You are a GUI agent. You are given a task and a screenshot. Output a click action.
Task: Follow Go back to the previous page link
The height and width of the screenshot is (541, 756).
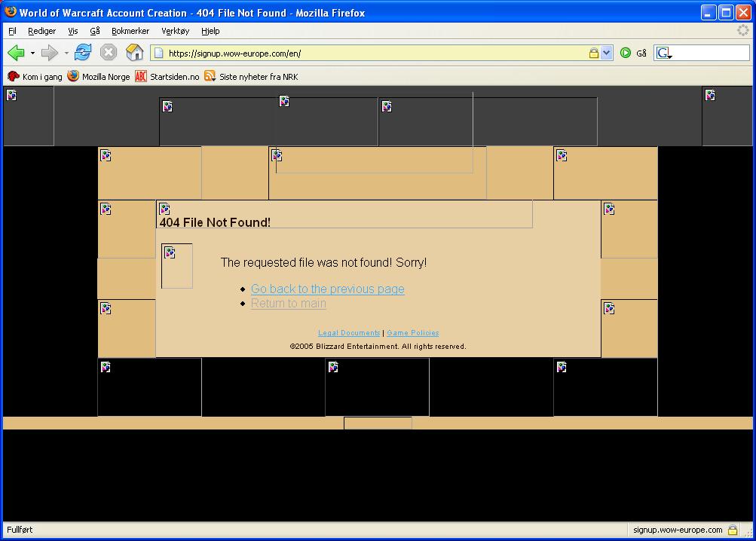coord(327,289)
